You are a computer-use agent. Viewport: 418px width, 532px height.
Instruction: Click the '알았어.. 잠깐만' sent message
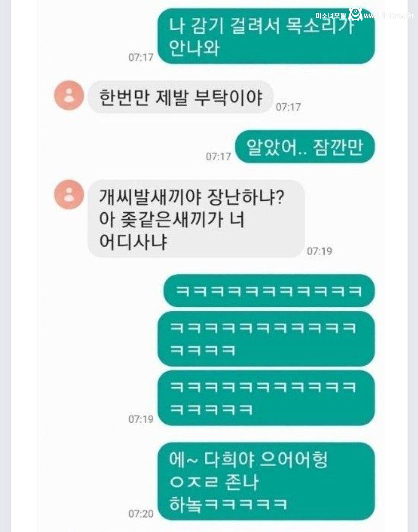305,147
